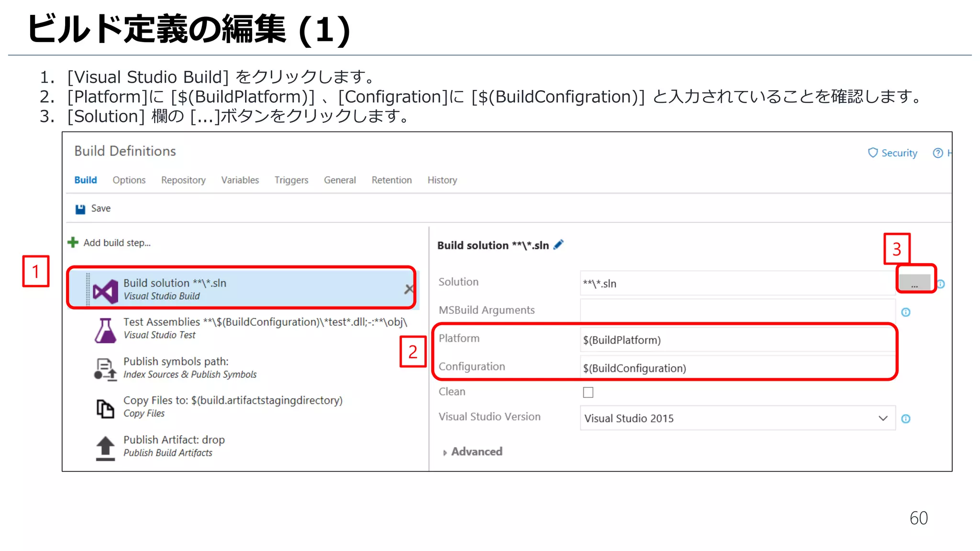Open the Retention tab

click(x=391, y=180)
